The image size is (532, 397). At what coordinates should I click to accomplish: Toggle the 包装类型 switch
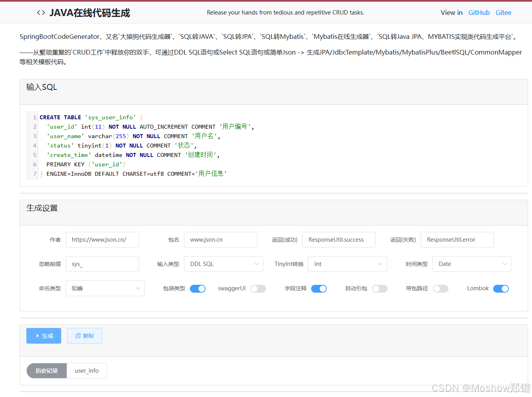(198, 289)
